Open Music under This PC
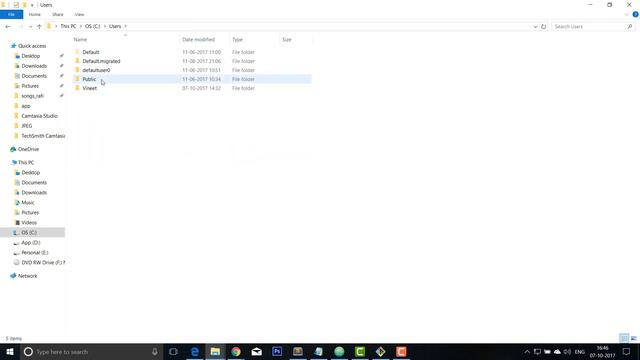This screenshot has width=640, height=360. pyautogui.click(x=28, y=203)
